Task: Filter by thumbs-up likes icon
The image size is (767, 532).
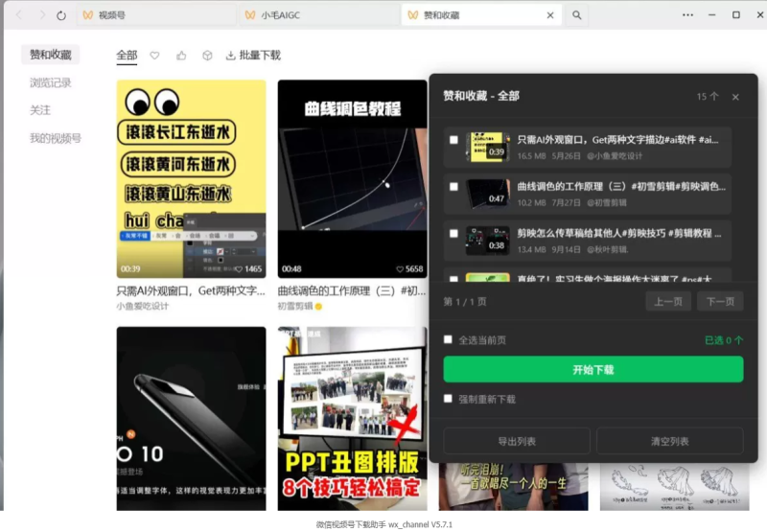Action: (181, 56)
